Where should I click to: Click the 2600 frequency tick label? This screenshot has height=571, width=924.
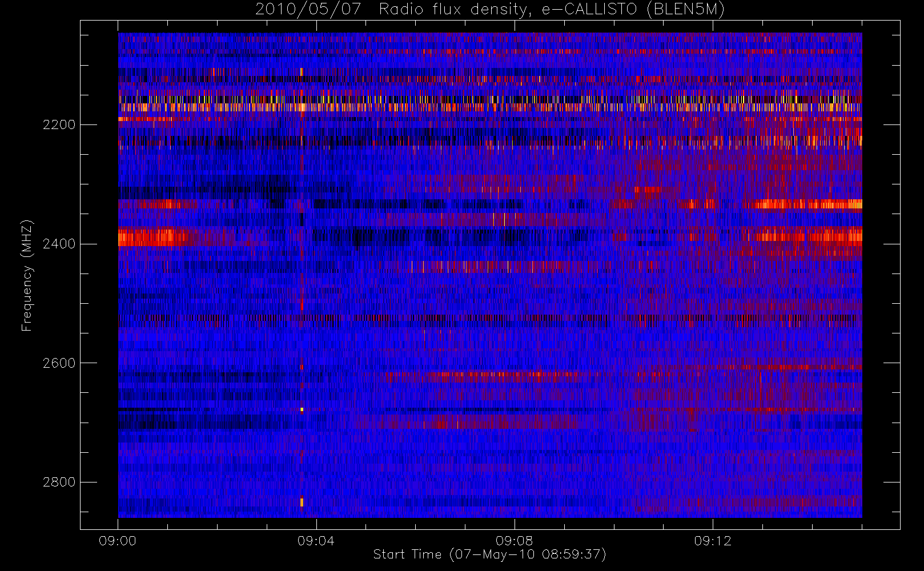(59, 364)
